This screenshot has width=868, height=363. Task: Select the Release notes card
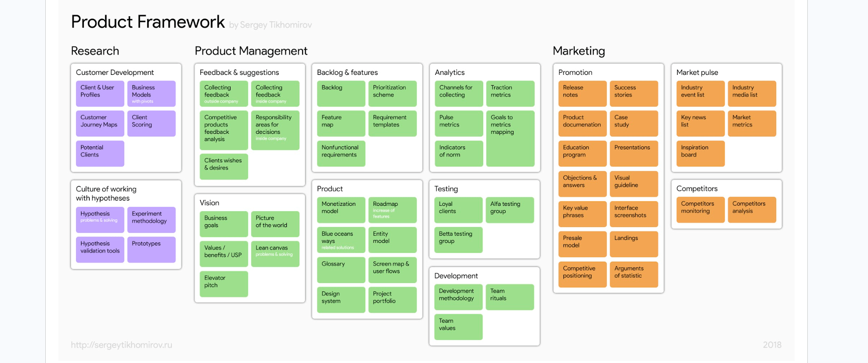click(x=582, y=94)
